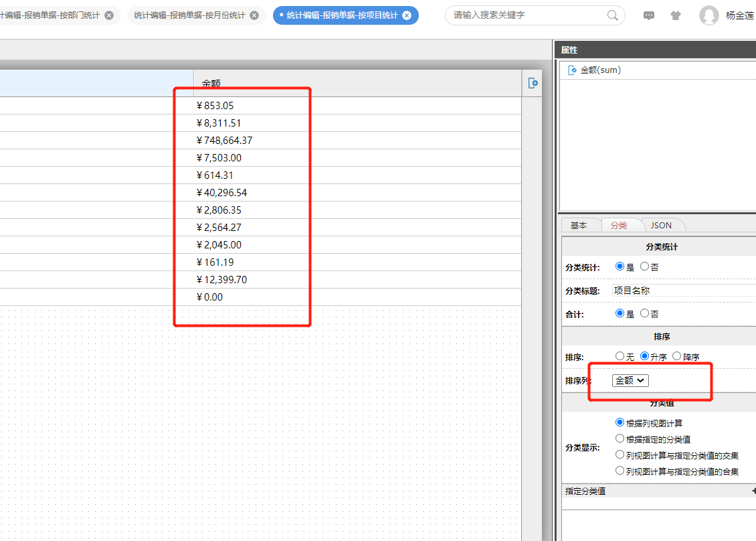Select 列视图计算与指定分类值的交集 option
Image resolution: width=756 pixels, height=541 pixels.
620,455
